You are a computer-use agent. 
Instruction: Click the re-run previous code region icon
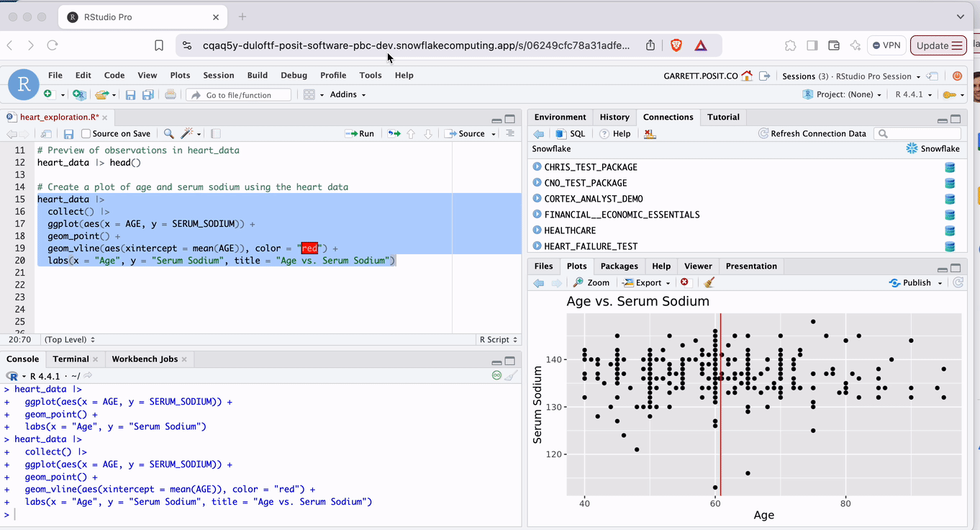tap(394, 134)
